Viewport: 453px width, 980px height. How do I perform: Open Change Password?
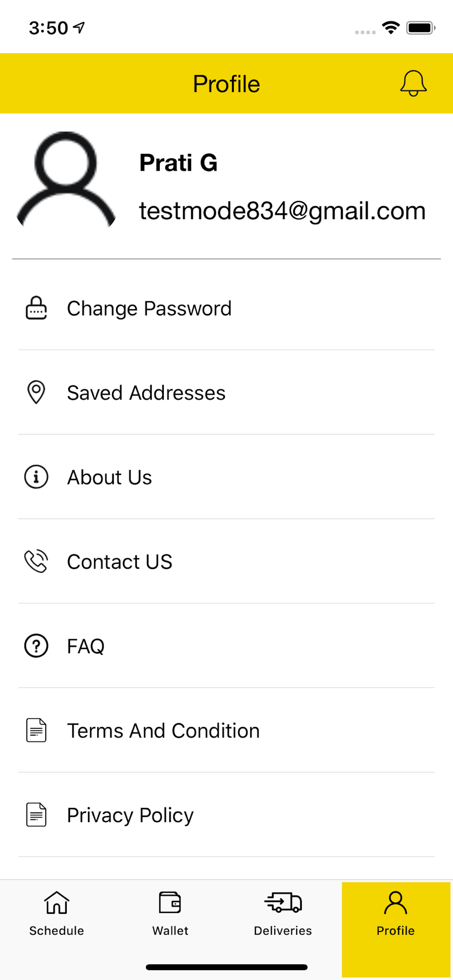click(x=226, y=308)
